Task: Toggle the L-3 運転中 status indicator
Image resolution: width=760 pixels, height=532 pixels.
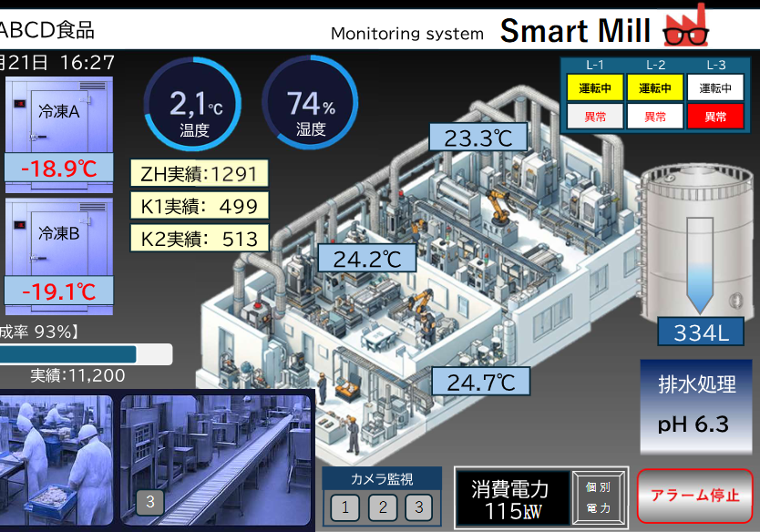Action: (714, 87)
